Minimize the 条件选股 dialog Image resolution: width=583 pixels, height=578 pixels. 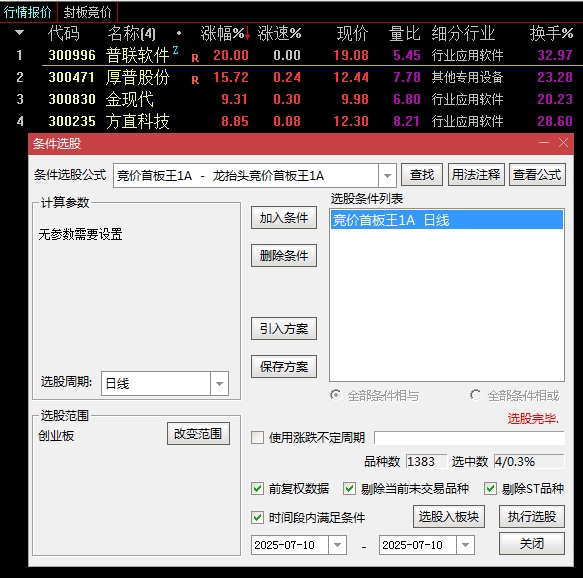[x=544, y=143]
